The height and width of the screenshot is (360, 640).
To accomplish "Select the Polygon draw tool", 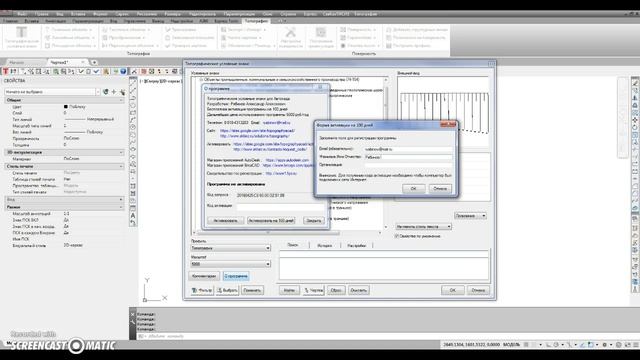I will pos(133,105).
